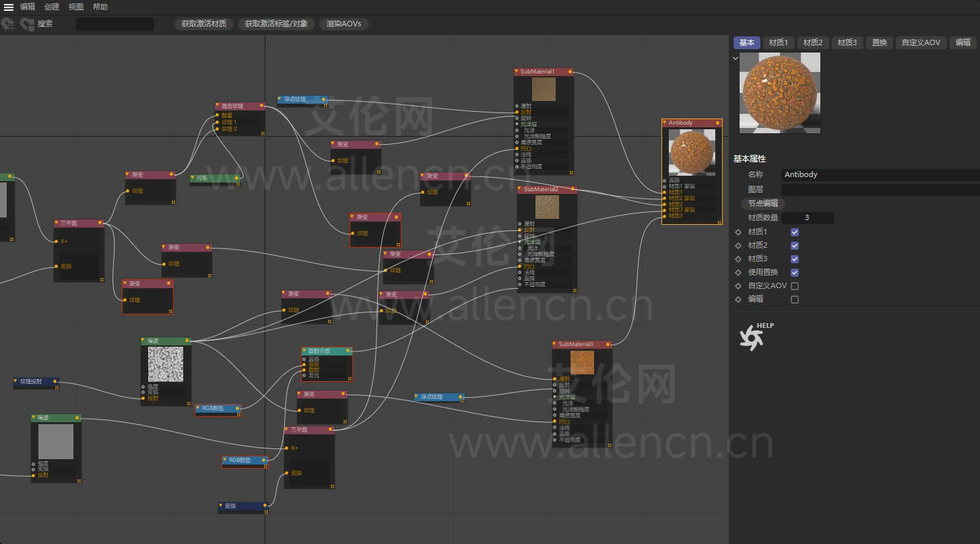Viewport: 980px width, 544px height.
Task: Toggle the 编辑 checkbox in basic properties
Action: coord(795,300)
